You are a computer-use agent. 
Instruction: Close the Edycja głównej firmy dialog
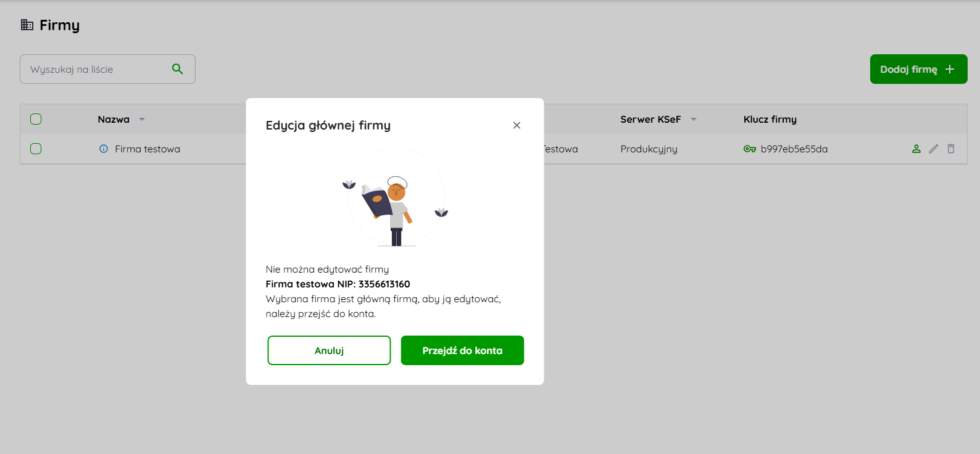click(x=517, y=125)
